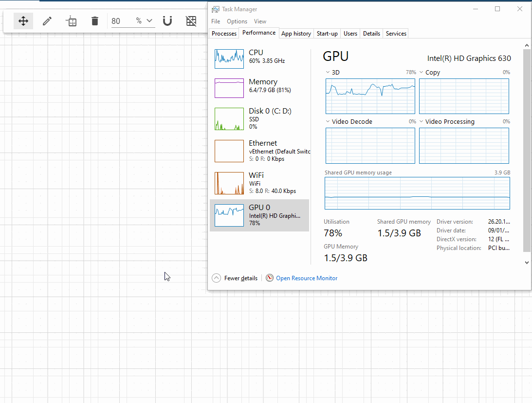Open the View menu in Task Manager
Image resolution: width=532 pixels, height=403 pixels.
(260, 21)
